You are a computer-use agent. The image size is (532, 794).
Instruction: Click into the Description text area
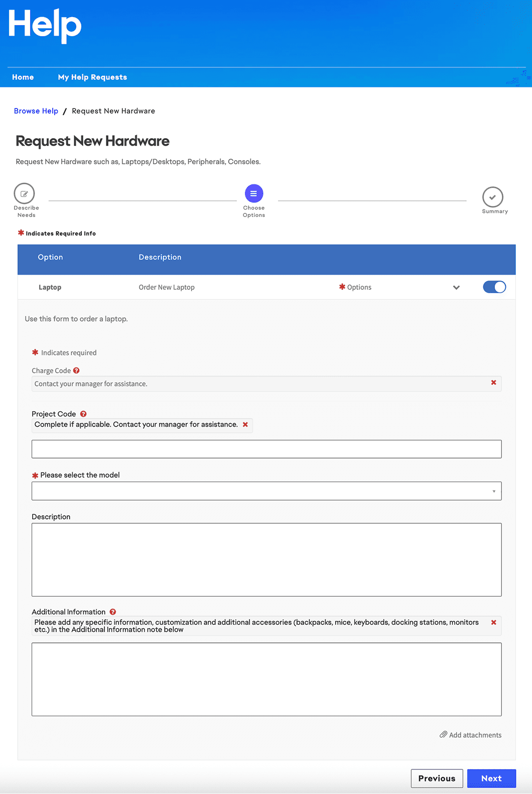(x=267, y=559)
